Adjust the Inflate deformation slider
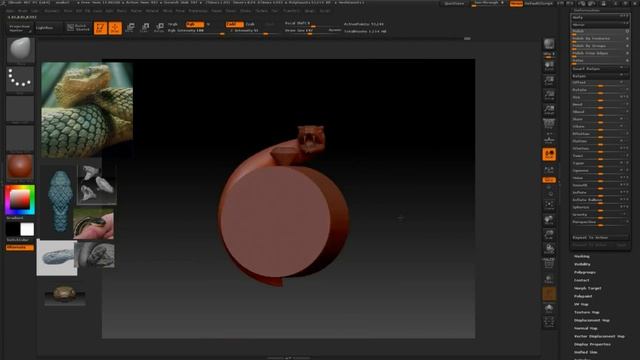 tap(600, 192)
